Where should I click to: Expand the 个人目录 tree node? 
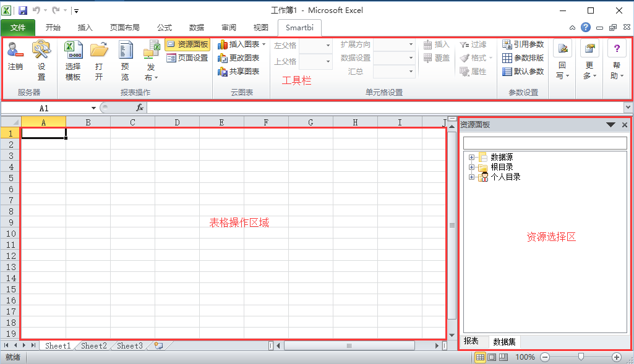pos(471,177)
